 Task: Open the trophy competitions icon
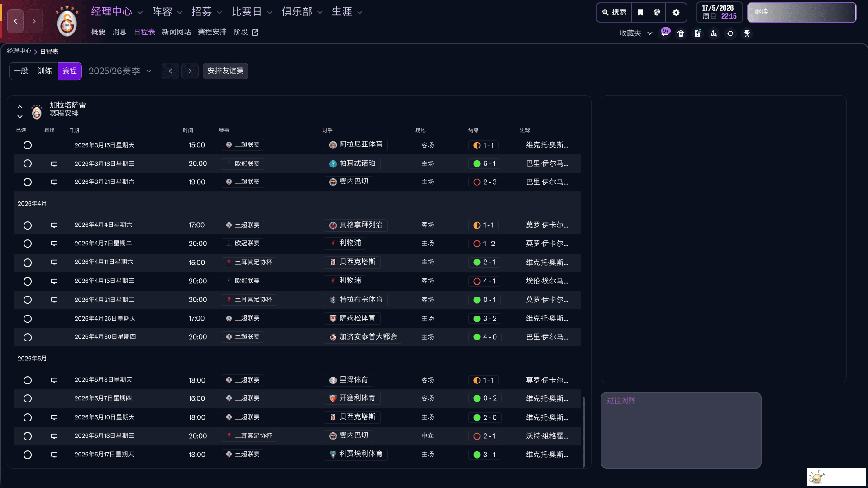(747, 33)
